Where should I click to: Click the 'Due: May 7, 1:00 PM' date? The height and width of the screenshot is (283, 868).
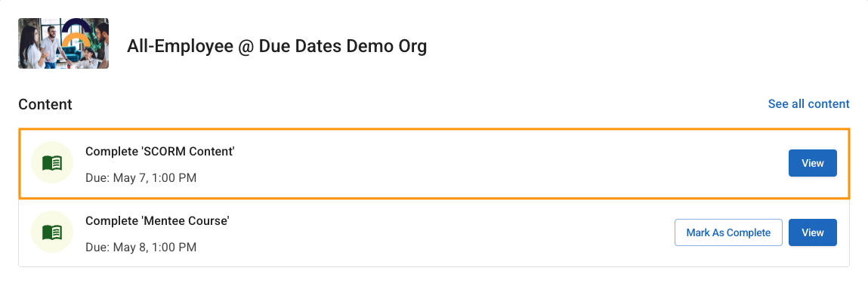click(141, 178)
